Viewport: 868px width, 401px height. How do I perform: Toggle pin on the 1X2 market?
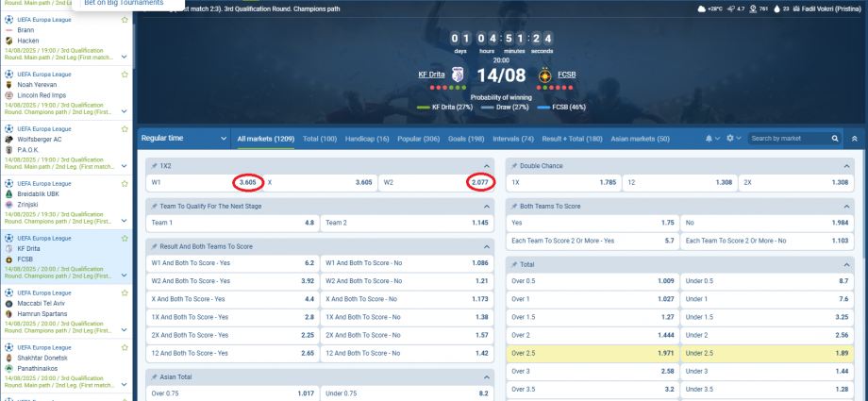click(x=155, y=166)
